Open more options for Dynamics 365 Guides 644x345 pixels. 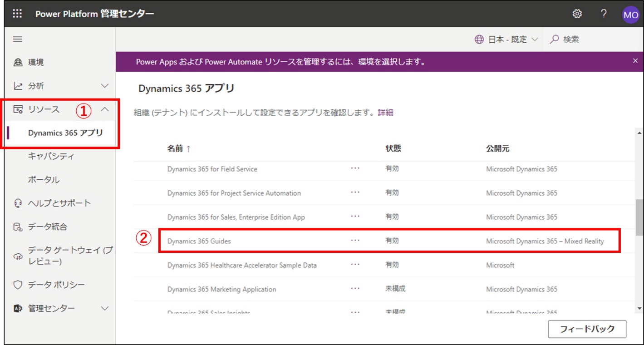355,241
